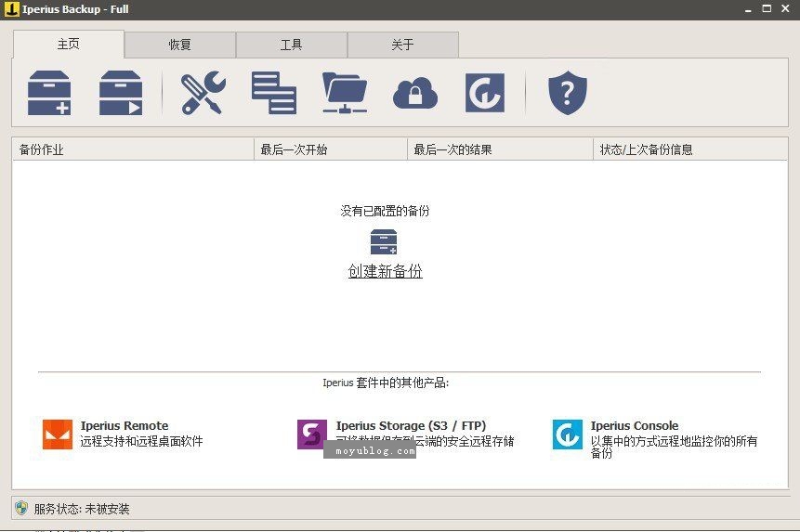Click the 状态/上次备份信息 column header
The width and height of the screenshot is (800, 532).
coord(690,149)
